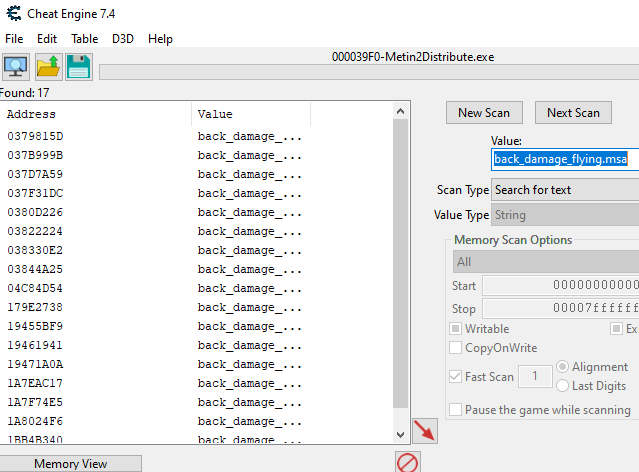Click the Stop address field
Image resolution: width=639 pixels, height=472 pixels.
[561, 308]
